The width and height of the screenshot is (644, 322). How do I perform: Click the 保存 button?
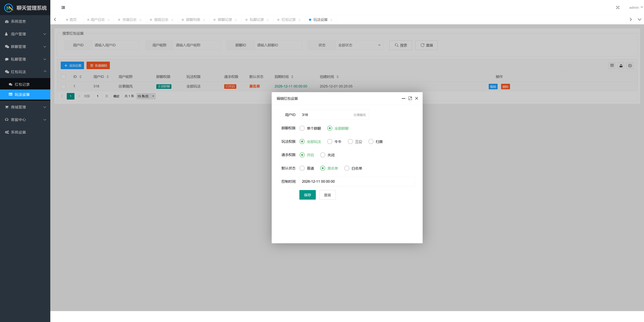(x=307, y=195)
